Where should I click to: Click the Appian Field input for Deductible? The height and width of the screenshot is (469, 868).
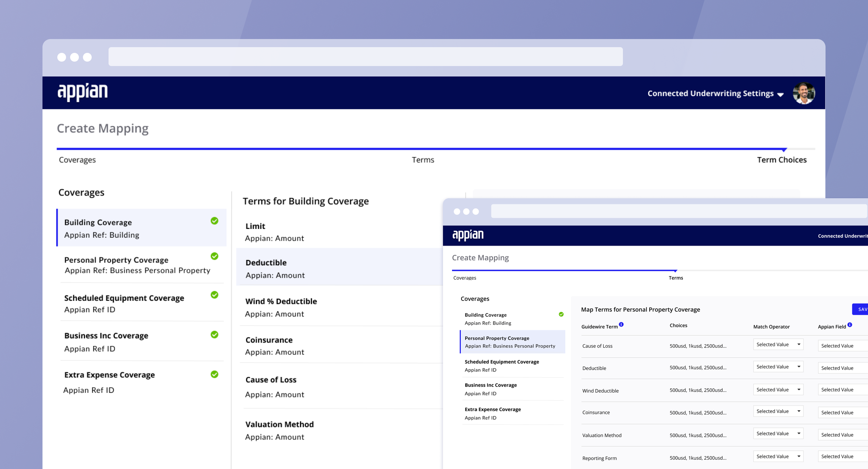click(x=842, y=368)
